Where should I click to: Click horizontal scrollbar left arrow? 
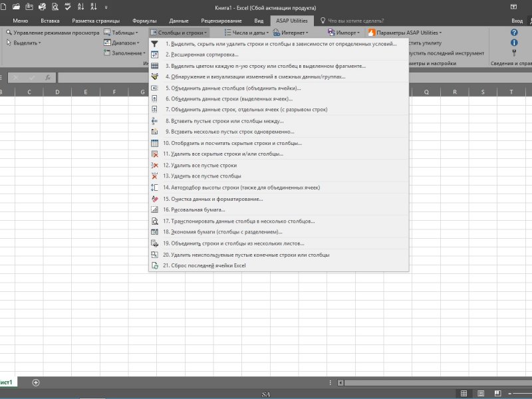point(340,383)
